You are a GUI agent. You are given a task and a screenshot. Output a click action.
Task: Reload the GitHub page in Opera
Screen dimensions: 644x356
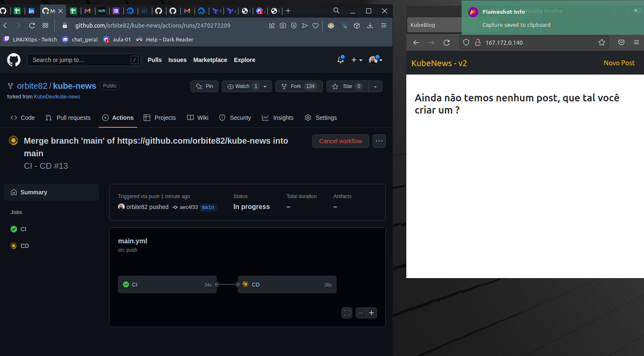click(x=32, y=26)
